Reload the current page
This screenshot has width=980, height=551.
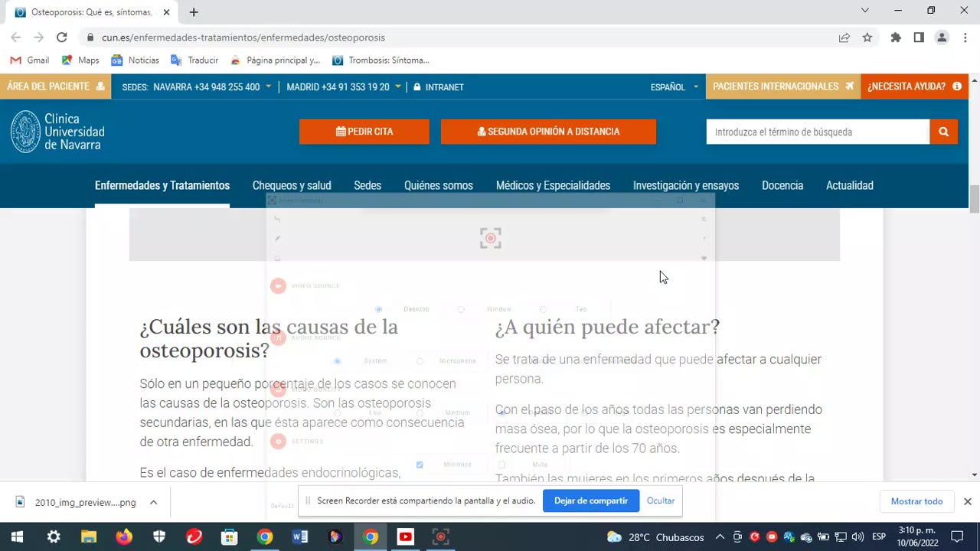click(62, 37)
